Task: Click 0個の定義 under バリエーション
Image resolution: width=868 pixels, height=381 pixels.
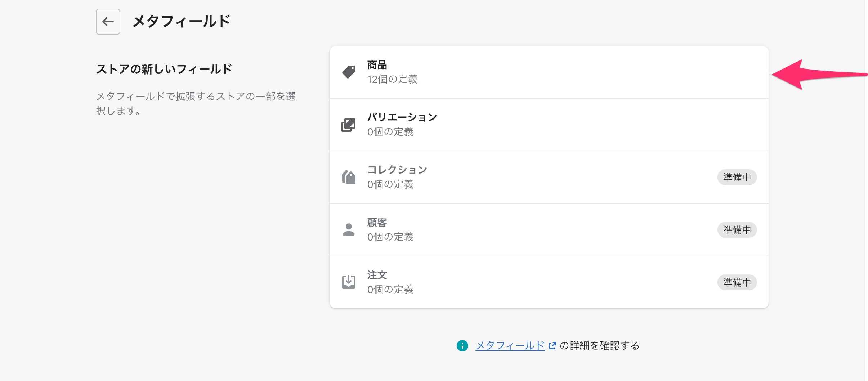Action: tap(390, 132)
